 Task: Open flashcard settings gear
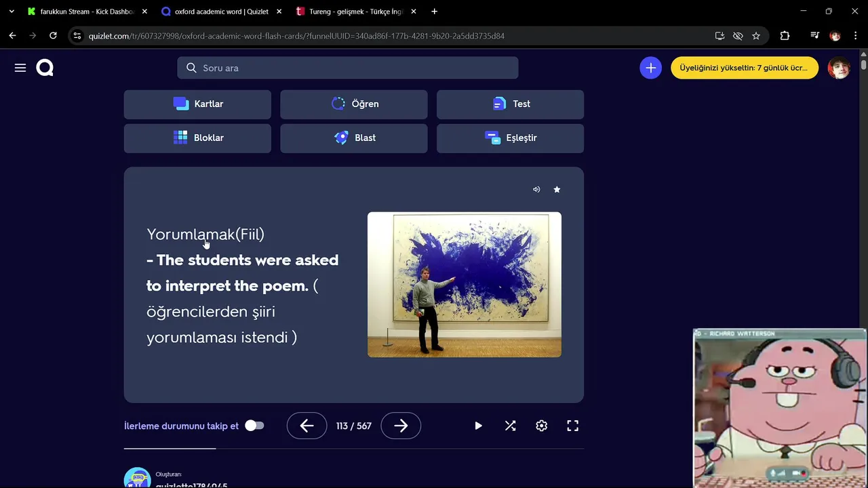pos(541,426)
